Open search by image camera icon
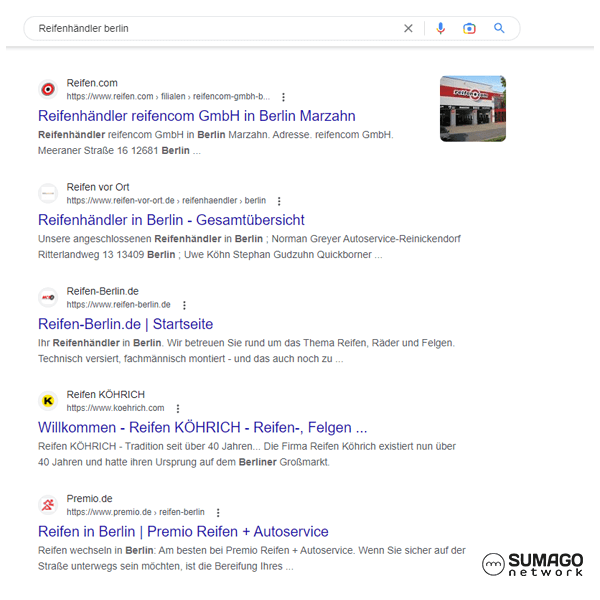Image resolution: width=600 pixels, height=600 pixels. coord(469,28)
